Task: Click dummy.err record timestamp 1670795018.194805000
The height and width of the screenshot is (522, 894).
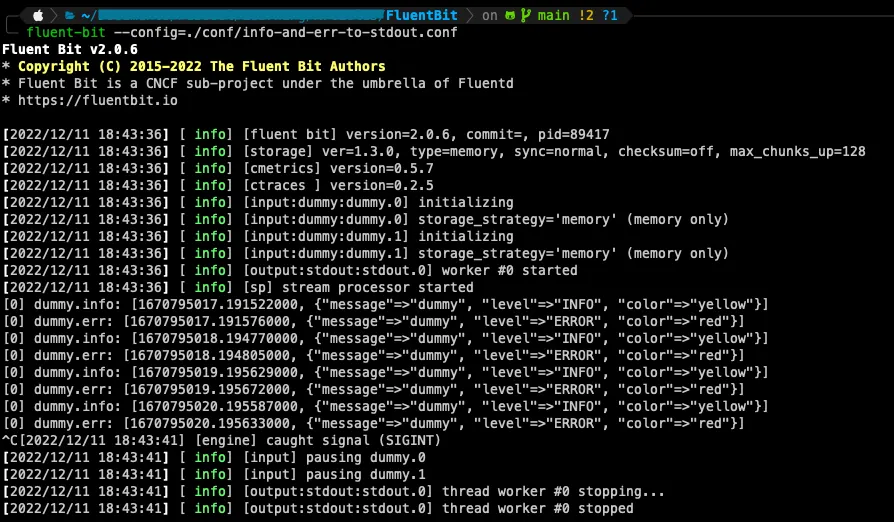Action: click(210, 356)
